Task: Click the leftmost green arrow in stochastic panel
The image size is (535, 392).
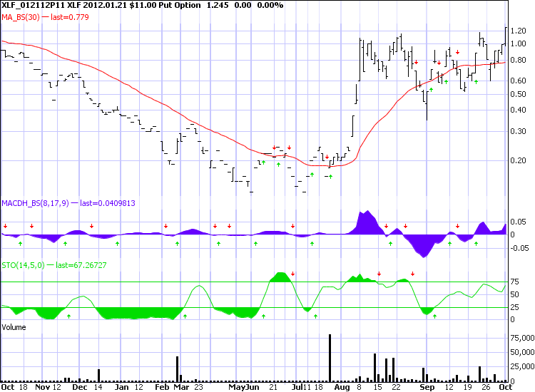Action: (x=68, y=315)
